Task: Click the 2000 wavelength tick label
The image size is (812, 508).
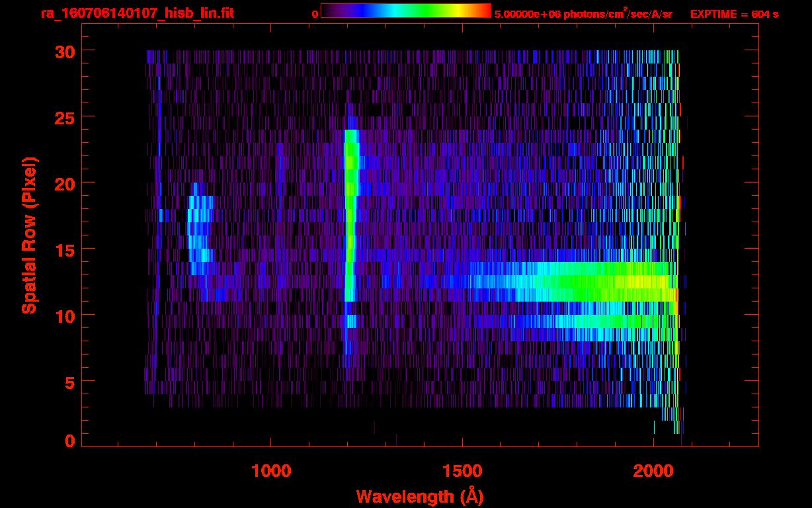Action: pyautogui.click(x=653, y=471)
